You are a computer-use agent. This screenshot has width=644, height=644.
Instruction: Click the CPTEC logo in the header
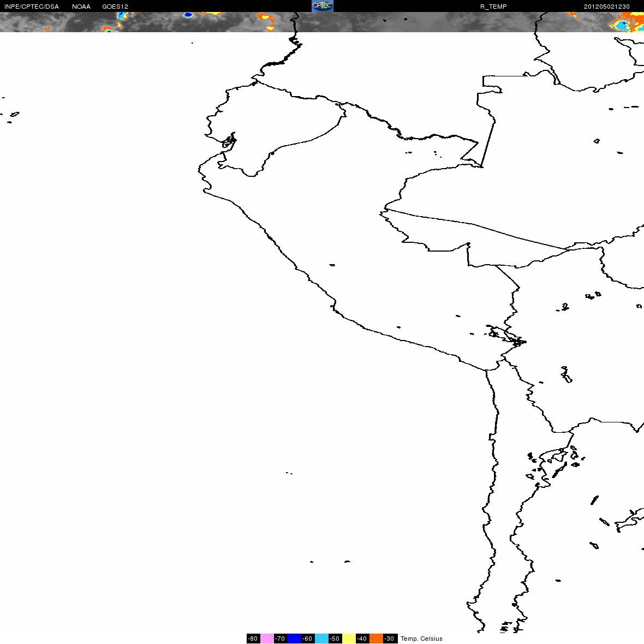[323, 6]
